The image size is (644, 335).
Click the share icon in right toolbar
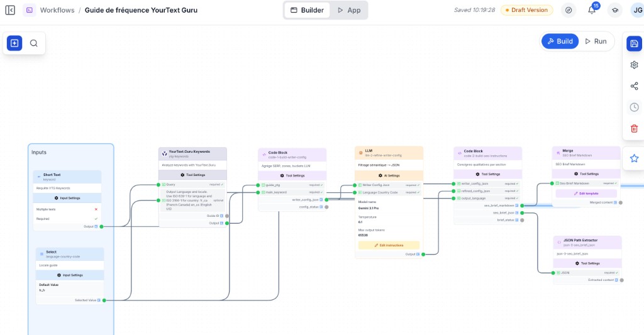coord(634,86)
